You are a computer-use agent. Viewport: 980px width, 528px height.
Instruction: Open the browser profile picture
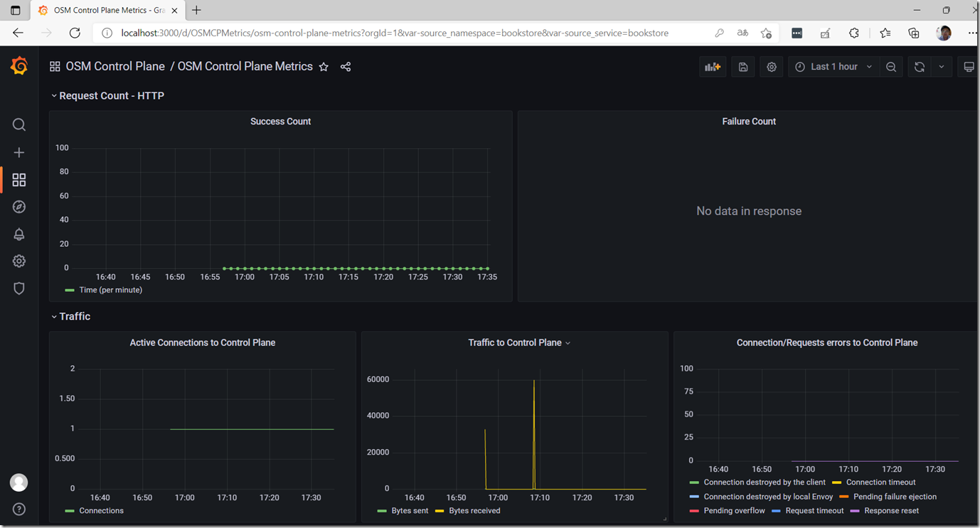(x=944, y=33)
